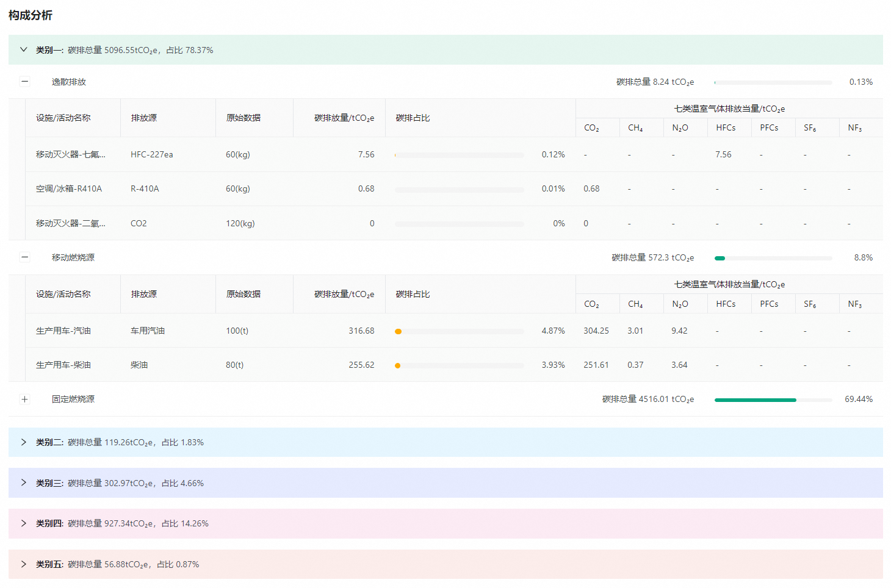Click the 生产用车-柴油 orange share bar
Screen dimensions: 891x588
(x=460, y=365)
